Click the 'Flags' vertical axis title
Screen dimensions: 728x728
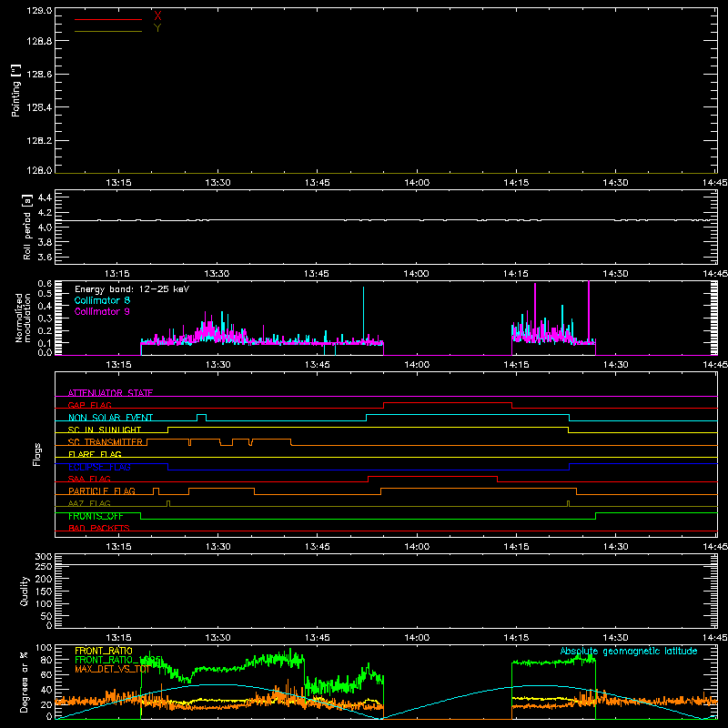click(37, 454)
